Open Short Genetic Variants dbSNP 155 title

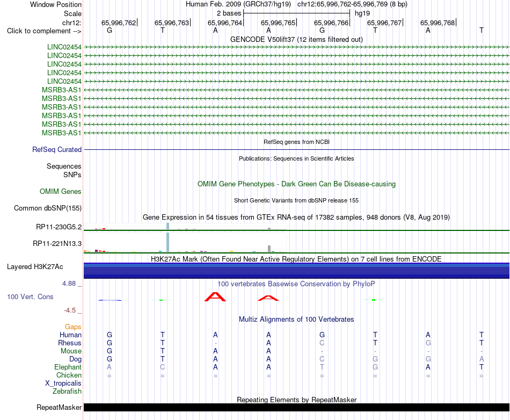pyautogui.click(x=296, y=200)
